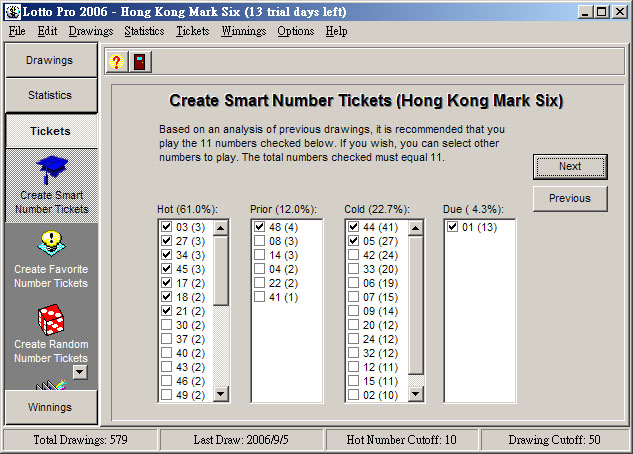Open the Winnings sidebar section
This screenshot has width=633, height=454.
(50, 407)
